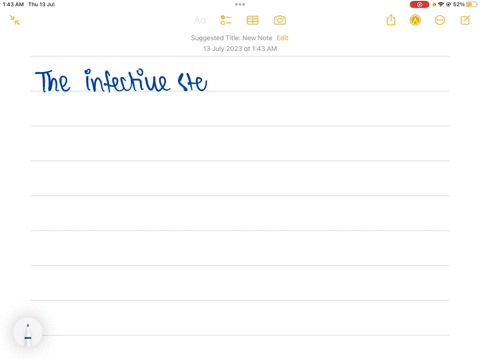The width and height of the screenshot is (480, 360).
Task: Tap the 13 July 2023 date line
Action: click(x=240, y=49)
